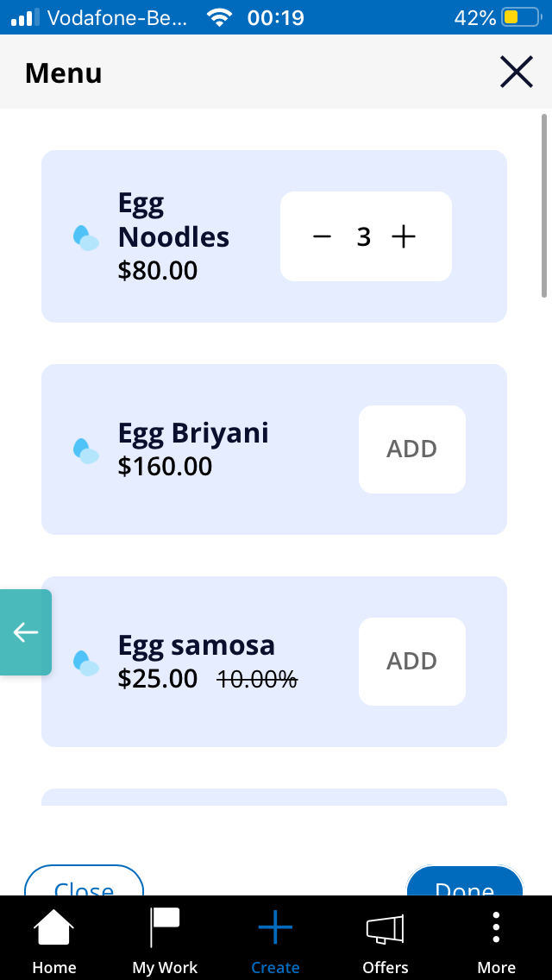Decrease Egg Noodles quantity with minus
552x980 pixels.
tap(322, 237)
